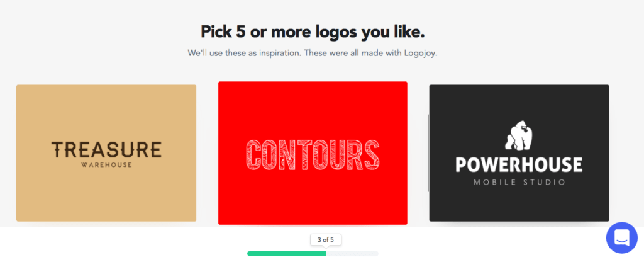Click the WAREHOUSE subtitle text
The width and height of the screenshot is (644, 262).
[107, 165]
